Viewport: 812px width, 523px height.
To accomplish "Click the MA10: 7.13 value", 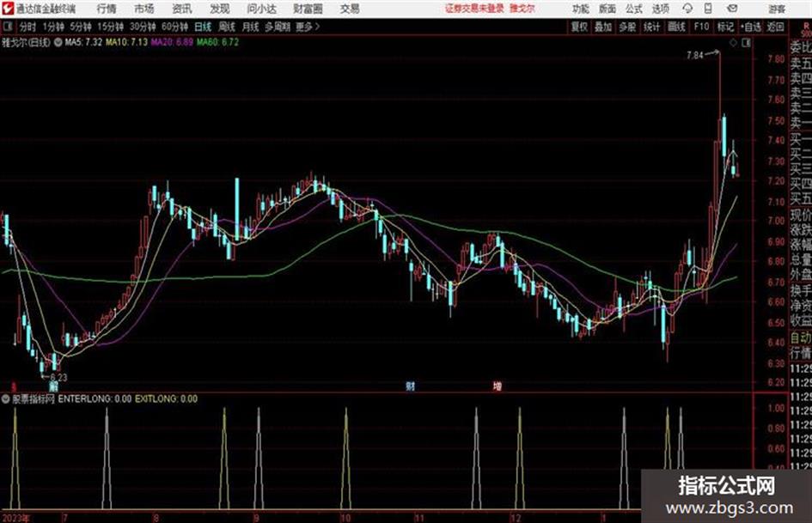I will pyautogui.click(x=127, y=42).
